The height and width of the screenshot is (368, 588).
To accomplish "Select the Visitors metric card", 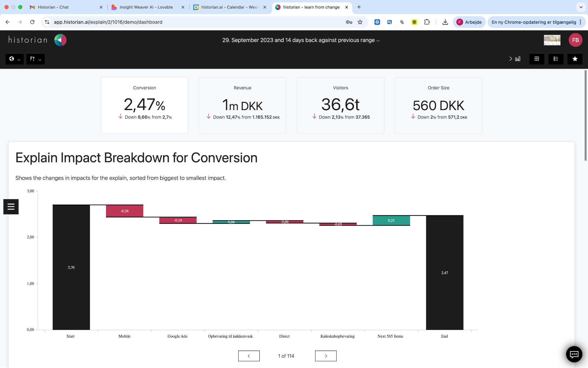I will tap(341, 105).
